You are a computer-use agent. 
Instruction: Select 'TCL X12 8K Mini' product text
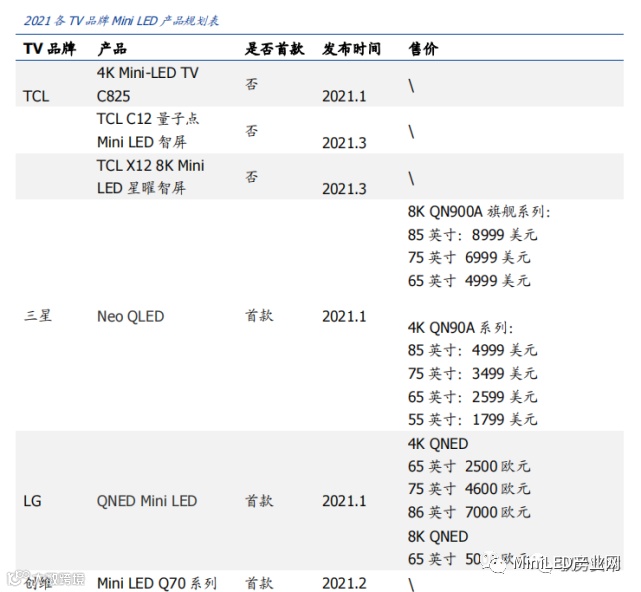pos(150,166)
